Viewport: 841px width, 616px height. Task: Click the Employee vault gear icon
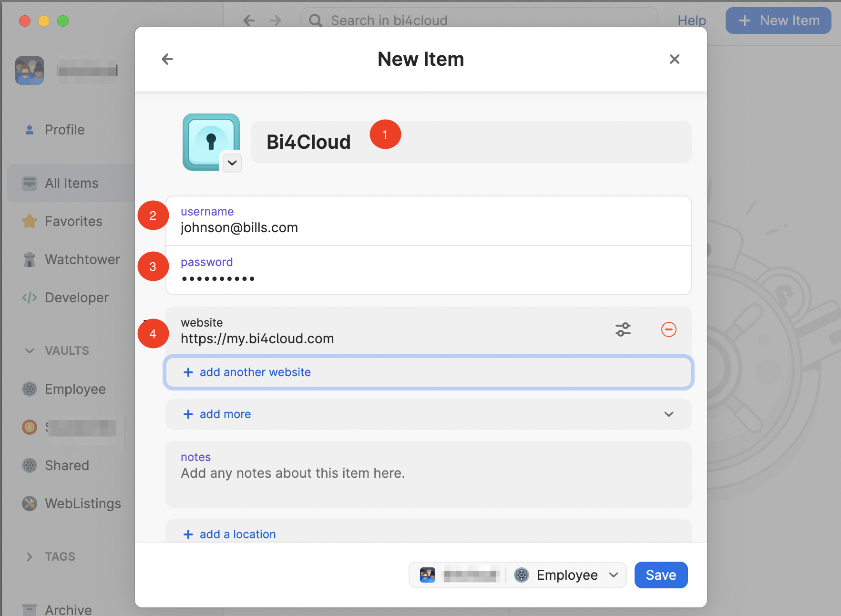point(30,389)
